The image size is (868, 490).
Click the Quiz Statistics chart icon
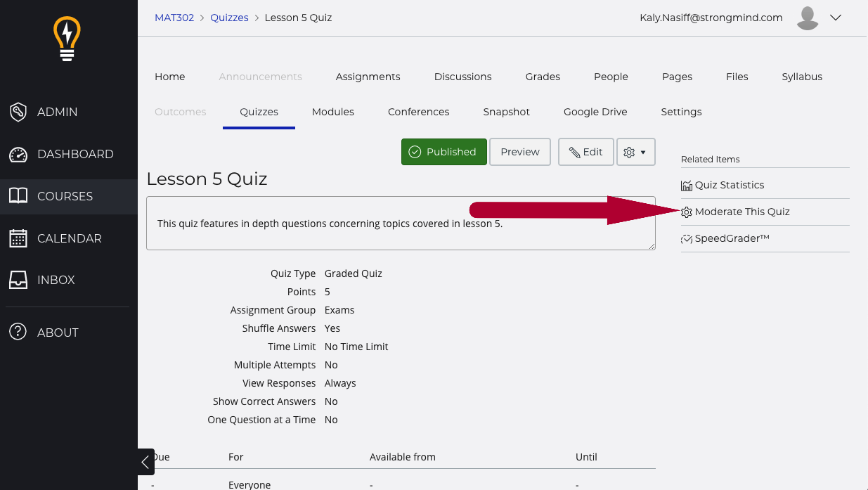[x=687, y=186]
